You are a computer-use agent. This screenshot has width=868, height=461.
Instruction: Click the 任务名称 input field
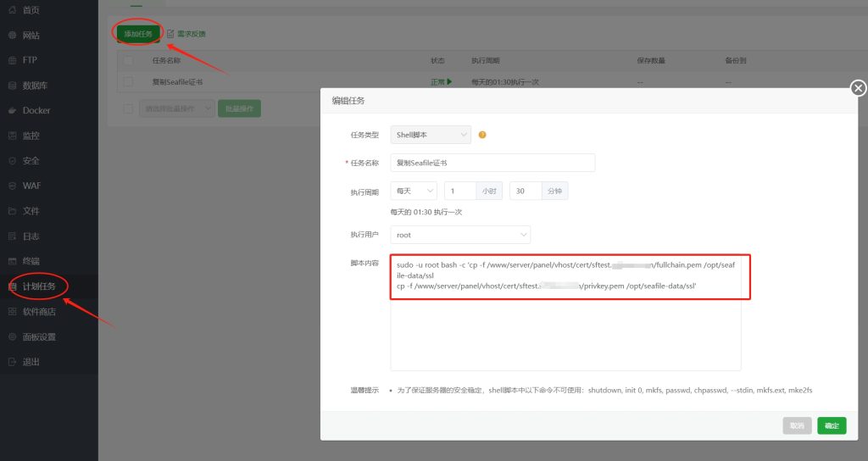click(492, 163)
